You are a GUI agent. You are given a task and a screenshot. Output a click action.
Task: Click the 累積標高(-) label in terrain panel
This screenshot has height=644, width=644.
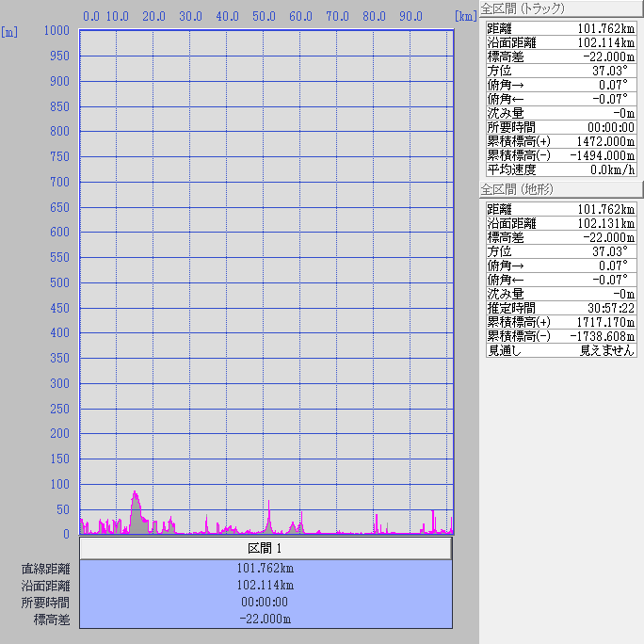tap(519, 336)
